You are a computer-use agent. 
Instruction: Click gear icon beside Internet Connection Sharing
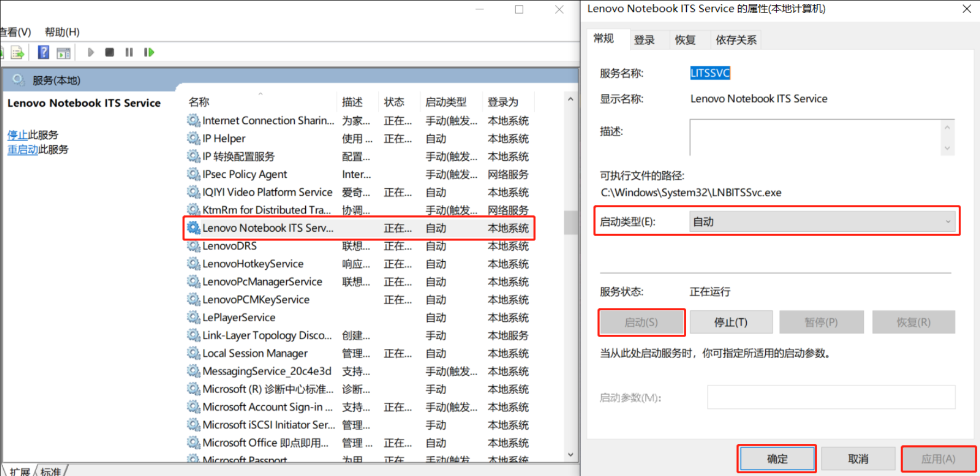(x=193, y=120)
